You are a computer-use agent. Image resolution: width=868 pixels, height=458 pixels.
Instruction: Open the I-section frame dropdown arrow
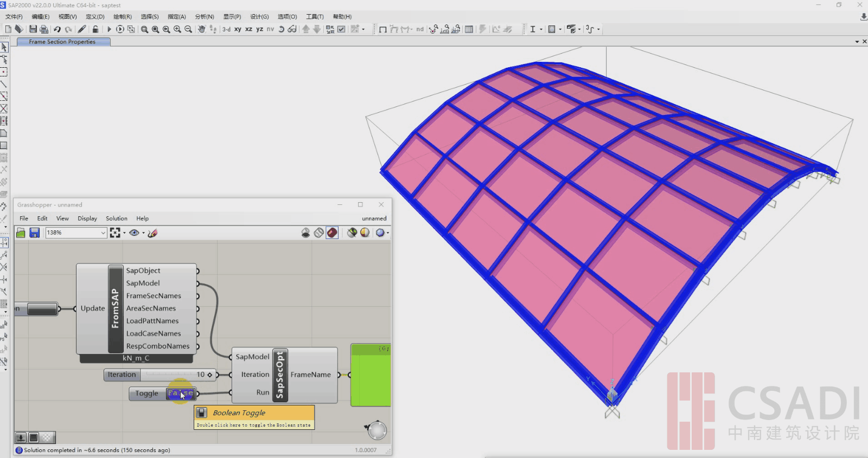pos(541,29)
